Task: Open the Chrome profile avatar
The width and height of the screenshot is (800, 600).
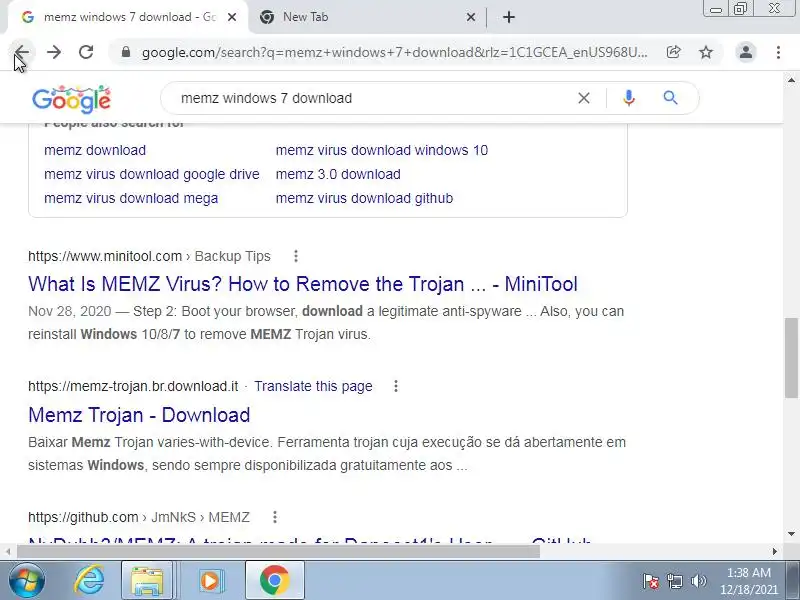Action: (x=746, y=52)
